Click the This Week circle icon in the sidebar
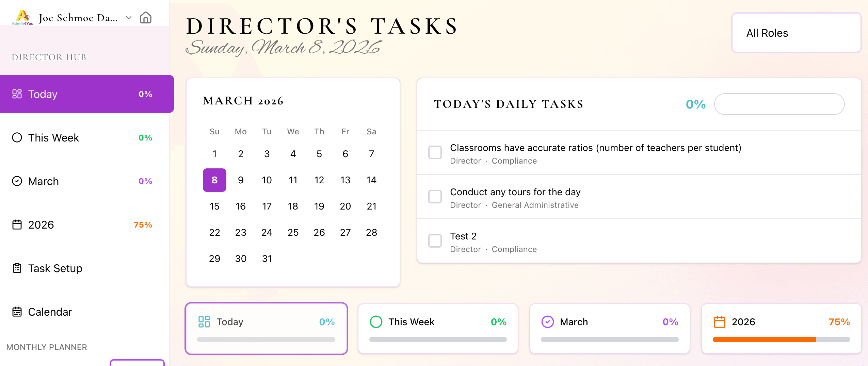868x366 pixels. (x=17, y=137)
